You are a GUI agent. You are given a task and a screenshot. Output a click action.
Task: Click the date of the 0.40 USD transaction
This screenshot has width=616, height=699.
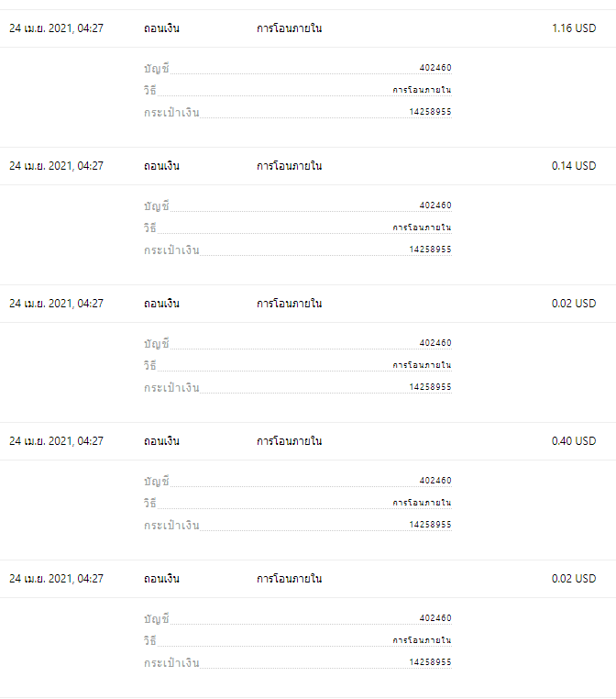pos(56,441)
